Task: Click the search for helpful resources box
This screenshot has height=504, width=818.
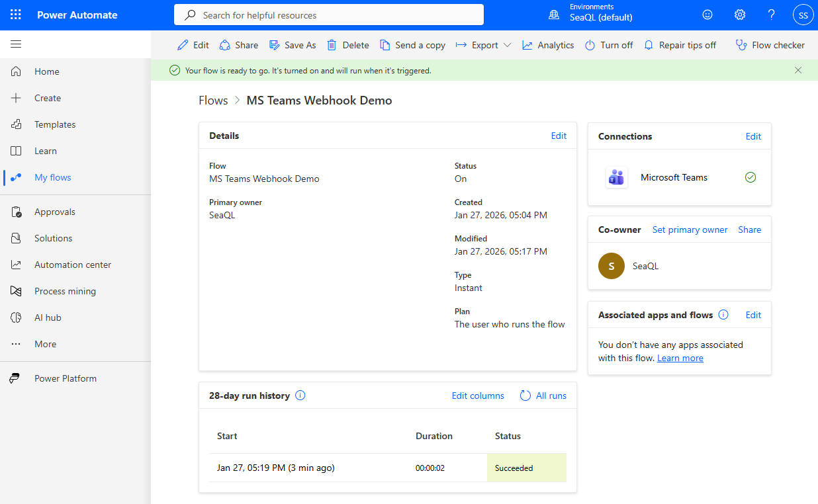Action: 329,15
